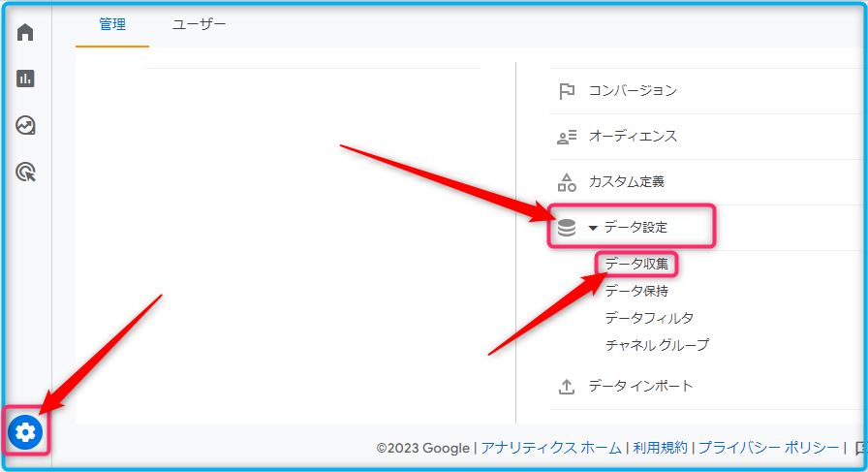Click the person-list icon beside オーディエンス
Viewport: 868px width, 472px height.
tap(567, 137)
